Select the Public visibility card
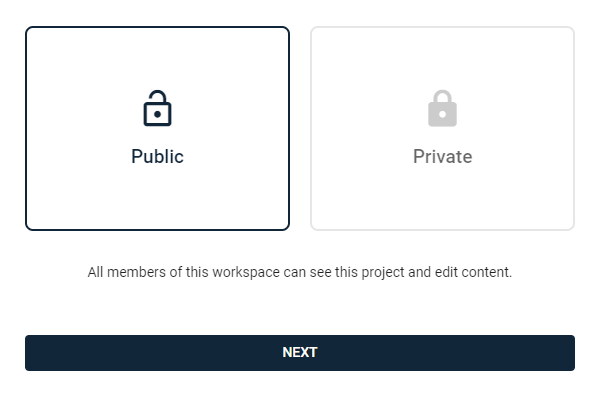 point(157,128)
